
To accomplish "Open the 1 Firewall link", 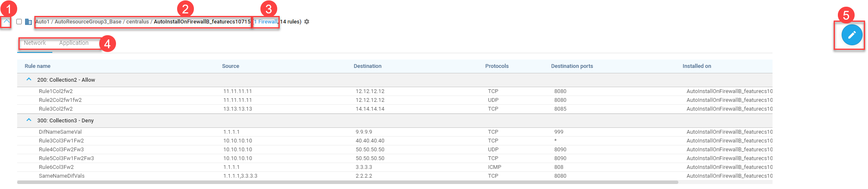I will (265, 22).
